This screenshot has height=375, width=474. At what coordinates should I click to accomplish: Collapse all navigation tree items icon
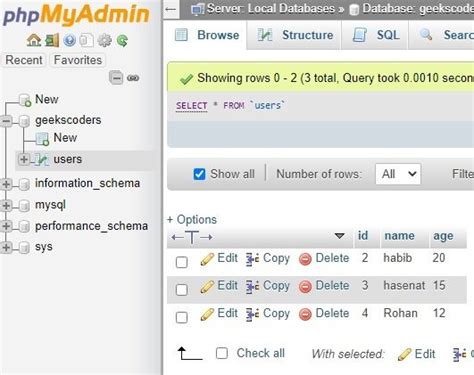tap(116, 78)
